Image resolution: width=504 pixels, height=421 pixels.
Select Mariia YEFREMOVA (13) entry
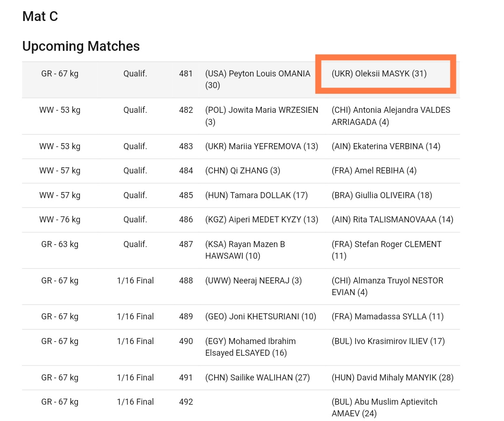[262, 146]
